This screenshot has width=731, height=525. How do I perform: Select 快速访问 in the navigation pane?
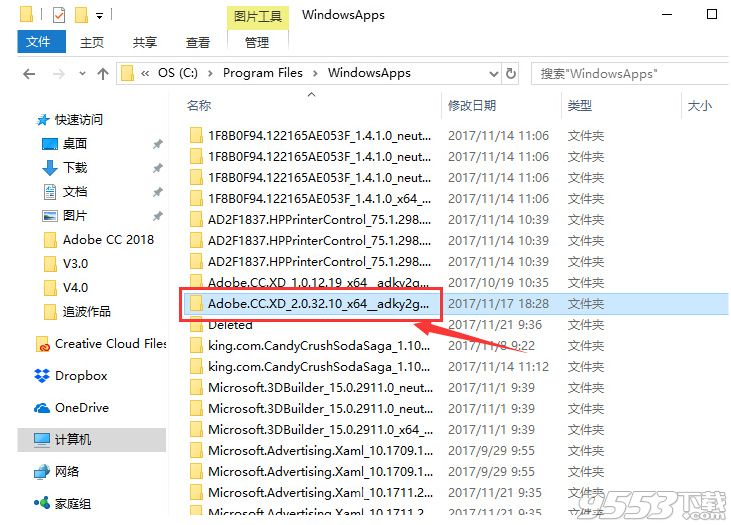click(79, 120)
